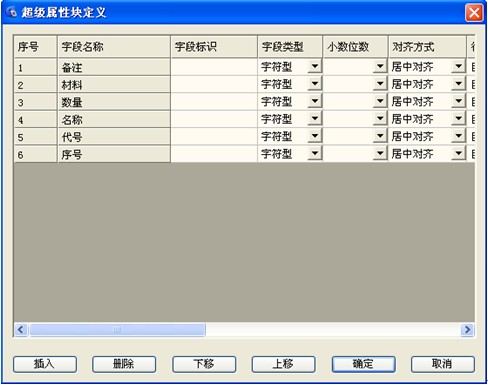Click the 字段名称 column header
The image size is (488, 385).
114,47
